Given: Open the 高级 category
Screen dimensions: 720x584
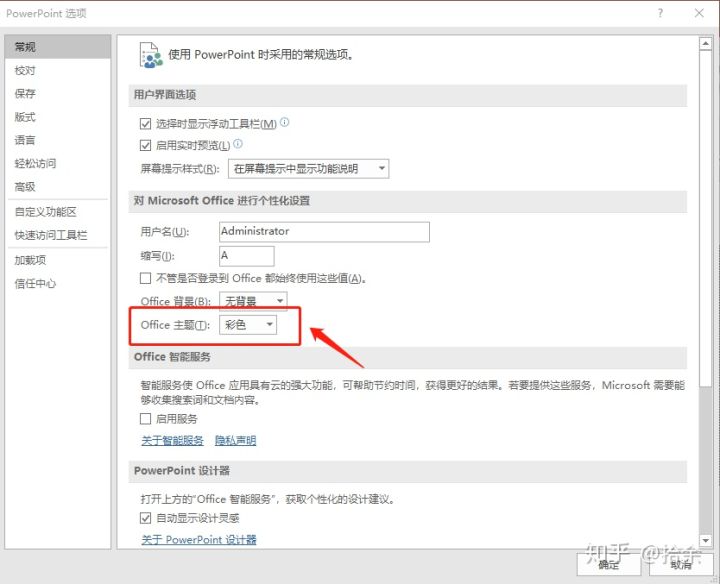Looking at the screenshot, I should point(58,187).
